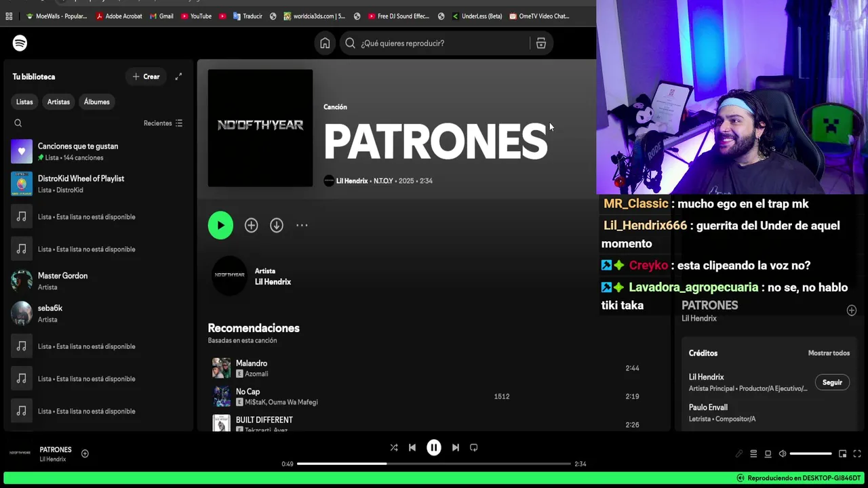The image size is (868, 488).
Task: Skip to next track
Action: (456, 447)
